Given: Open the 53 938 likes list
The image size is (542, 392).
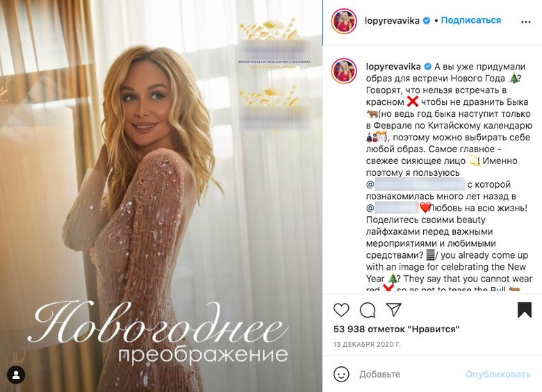Looking at the screenshot, I should click(x=397, y=329).
